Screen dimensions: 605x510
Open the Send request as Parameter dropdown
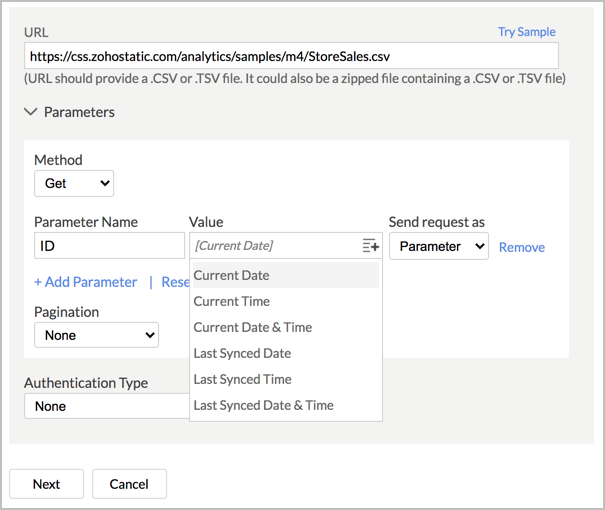click(439, 246)
